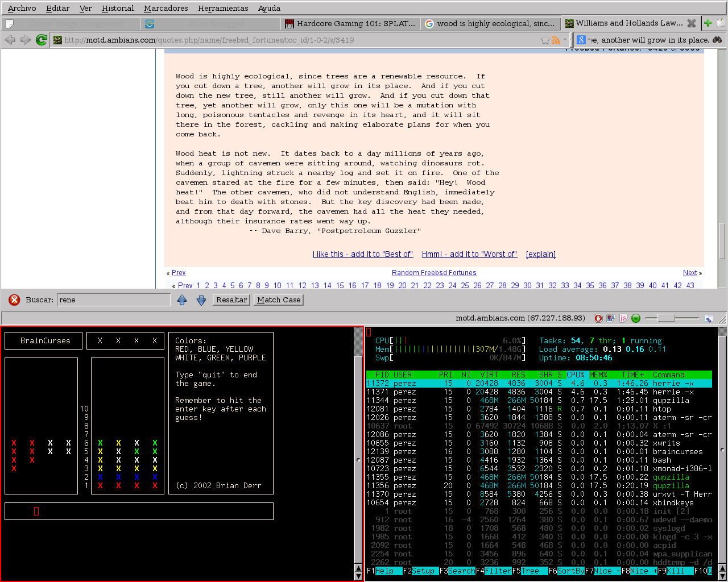728x582 pixels.
Task: Click the status bar icon right of zoom slider
Action: coord(709,318)
